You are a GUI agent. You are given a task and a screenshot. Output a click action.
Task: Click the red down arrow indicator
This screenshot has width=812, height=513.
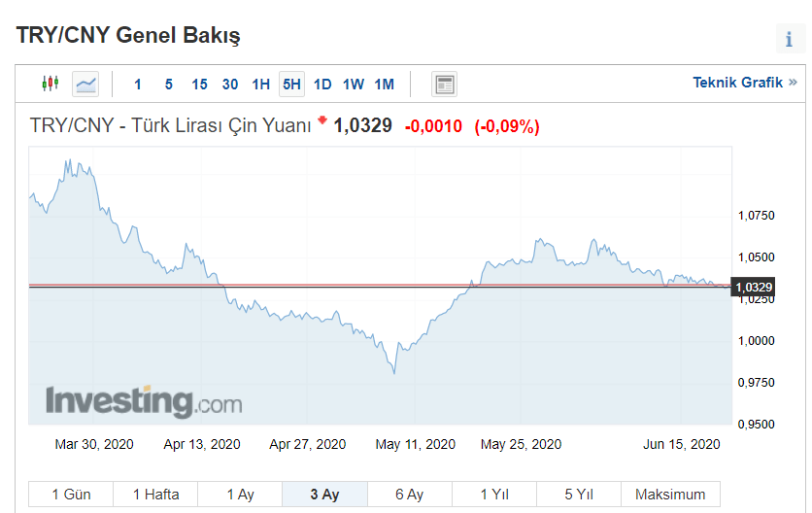pyautogui.click(x=322, y=123)
